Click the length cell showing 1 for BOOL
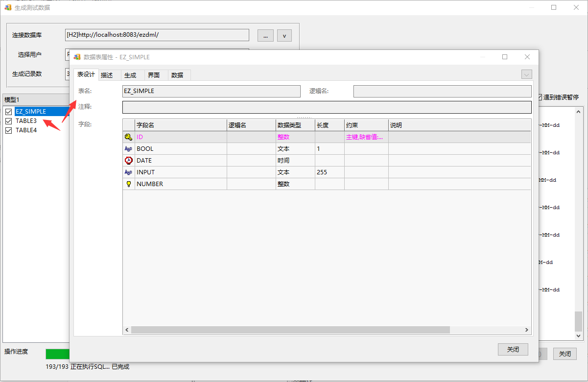This screenshot has height=382, width=588. tap(329, 149)
